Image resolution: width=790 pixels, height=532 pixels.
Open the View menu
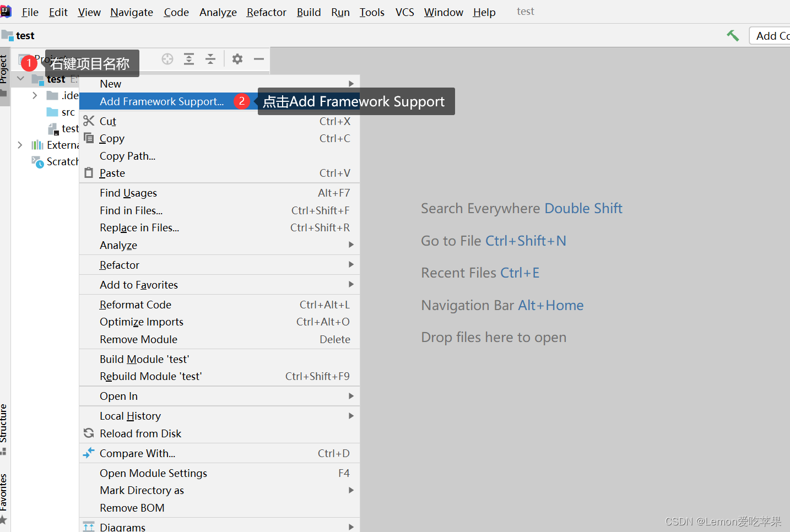(x=89, y=12)
